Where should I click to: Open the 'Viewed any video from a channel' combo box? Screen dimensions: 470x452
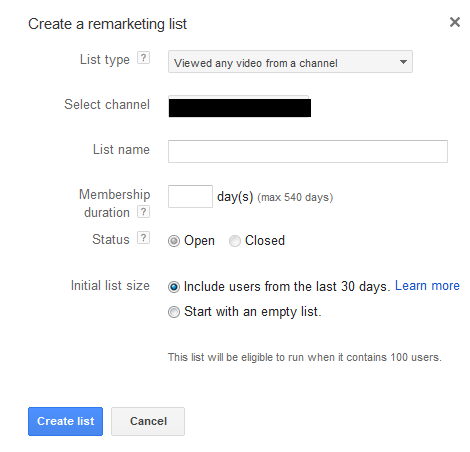pos(290,62)
